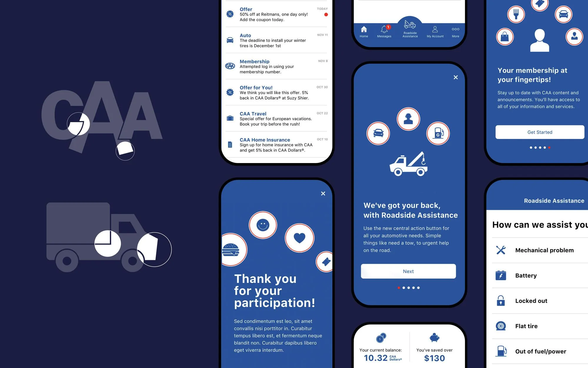Tap the Battery assistance icon
Image resolution: width=588 pixels, height=368 pixels.
click(501, 275)
